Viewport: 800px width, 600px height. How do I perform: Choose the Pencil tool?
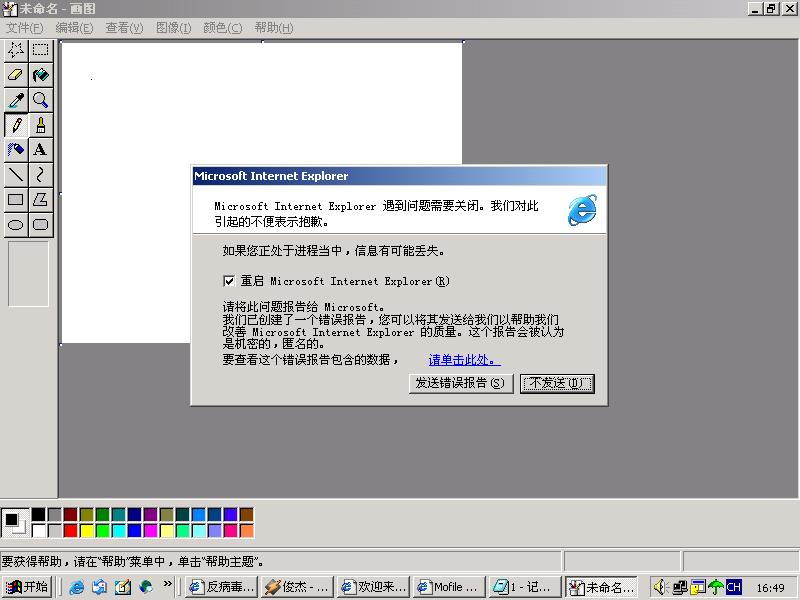16,125
